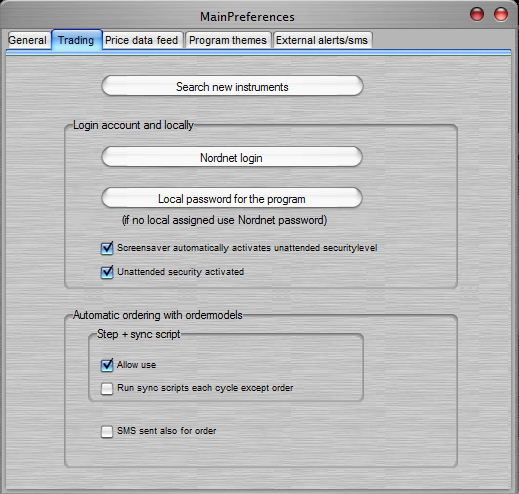The width and height of the screenshot is (519, 494).
Task: Check SMS sent also for order
Action: pyautogui.click(x=107, y=431)
